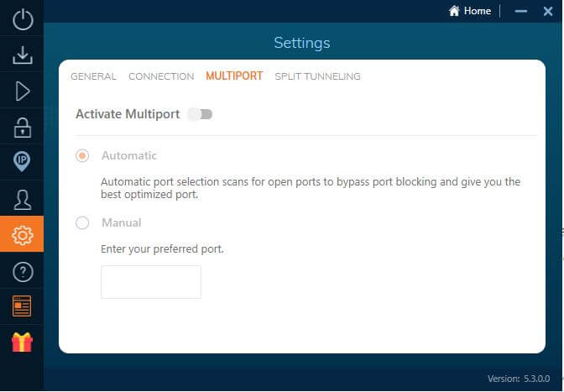Open the SPLIT TUNNELING tab
Viewport: 564px width, 392px height.
(x=317, y=76)
